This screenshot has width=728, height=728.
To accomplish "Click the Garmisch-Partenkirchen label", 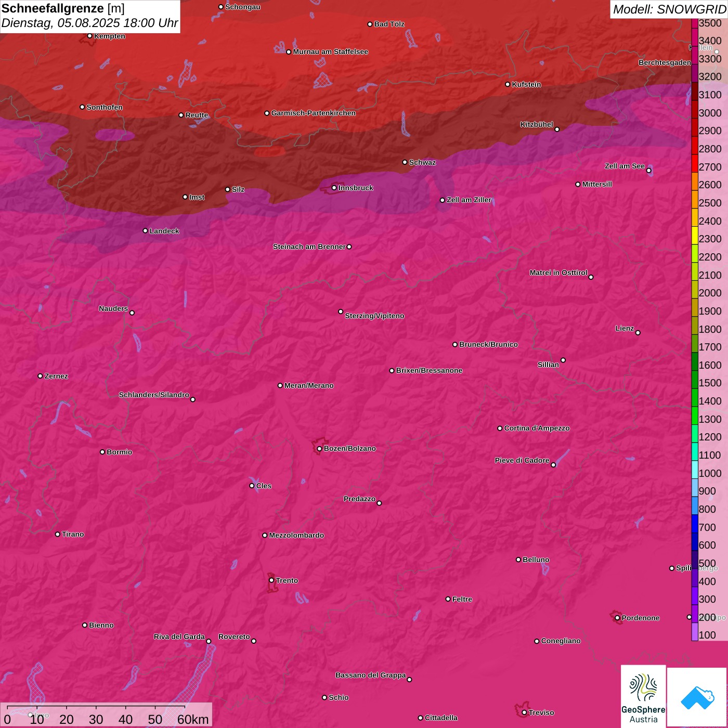I will click(314, 113).
